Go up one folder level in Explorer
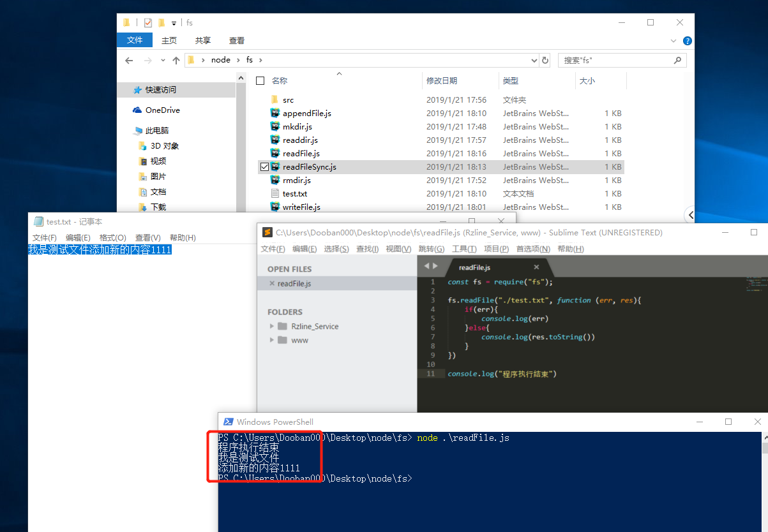The image size is (768, 532). pos(176,60)
